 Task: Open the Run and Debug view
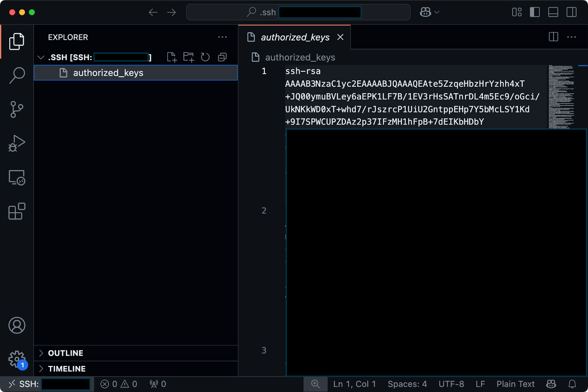17,143
